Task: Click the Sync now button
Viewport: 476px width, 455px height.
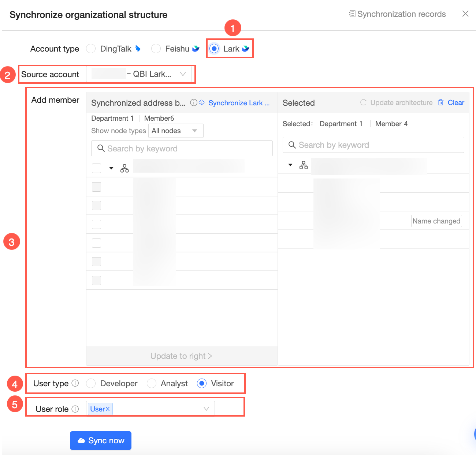Action: pos(101,441)
